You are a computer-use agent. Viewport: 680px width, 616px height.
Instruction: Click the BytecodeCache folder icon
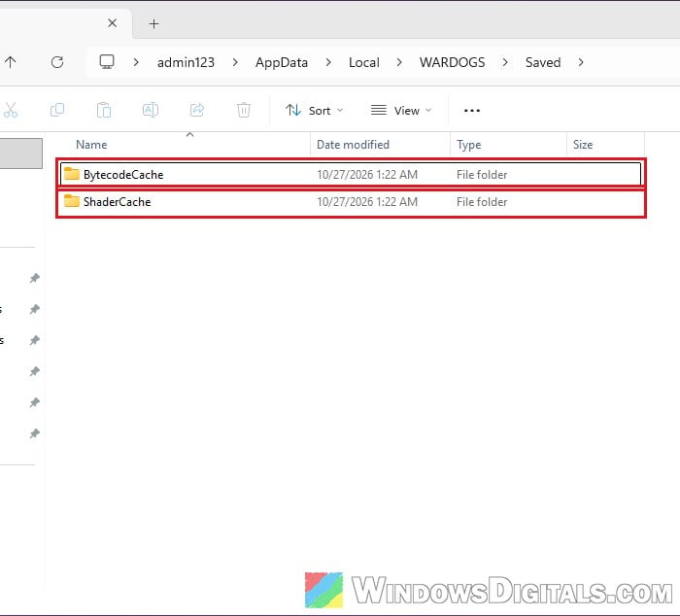(72, 174)
